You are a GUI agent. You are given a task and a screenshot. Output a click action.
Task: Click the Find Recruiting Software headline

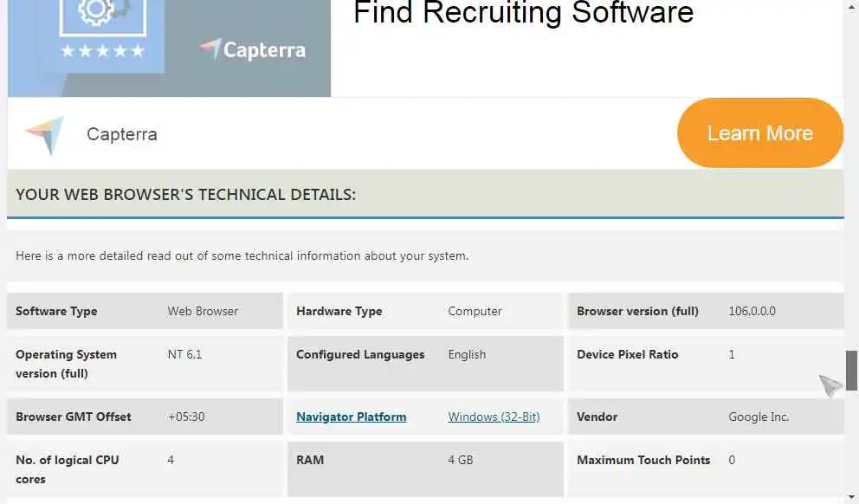pyautogui.click(x=523, y=13)
